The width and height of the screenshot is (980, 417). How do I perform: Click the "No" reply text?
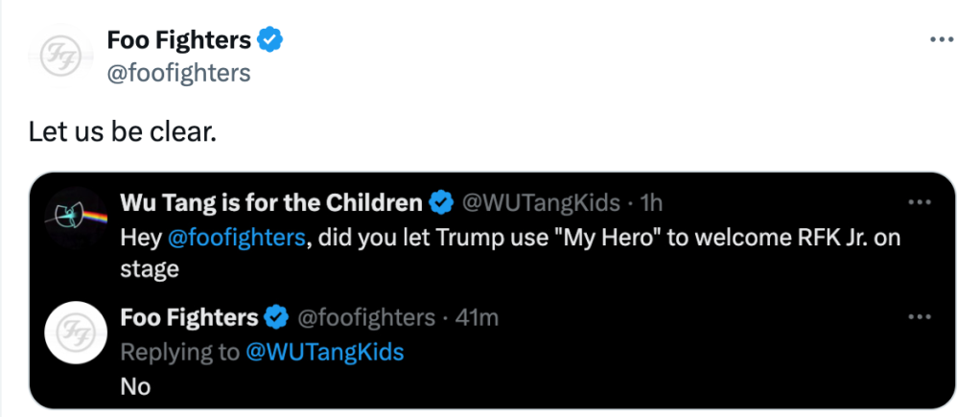(135, 386)
